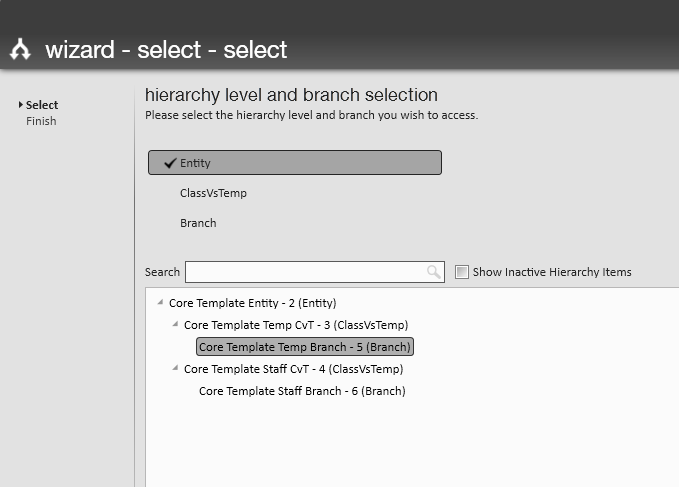Image resolution: width=679 pixels, height=487 pixels.
Task: Go to the Finish wizard step
Action: tap(41, 121)
